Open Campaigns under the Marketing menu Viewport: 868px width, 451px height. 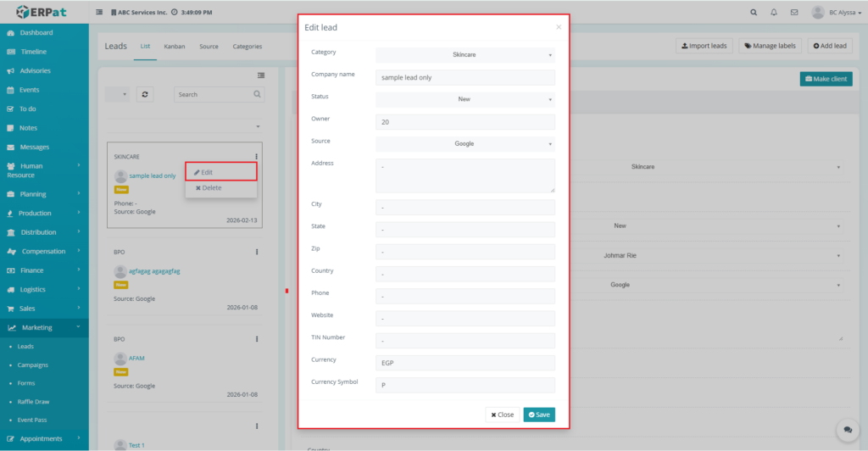(x=33, y=365)
